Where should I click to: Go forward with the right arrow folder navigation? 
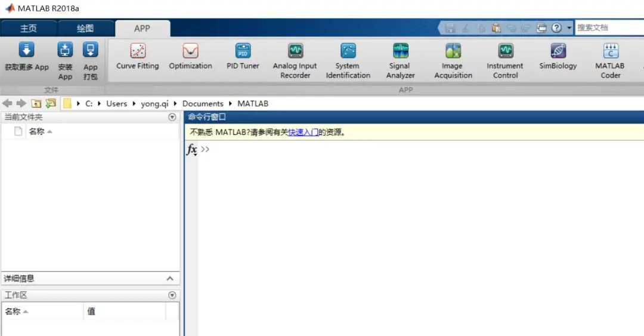(x=21, y=103)
